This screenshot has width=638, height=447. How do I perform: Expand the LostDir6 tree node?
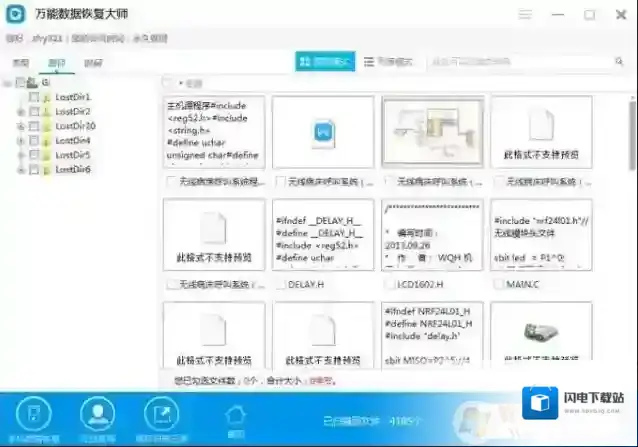(20, 170)
